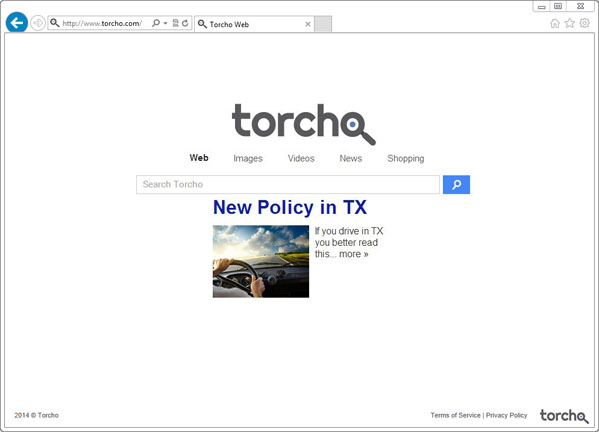Close the Torcho Web tab

click(308, 24)
